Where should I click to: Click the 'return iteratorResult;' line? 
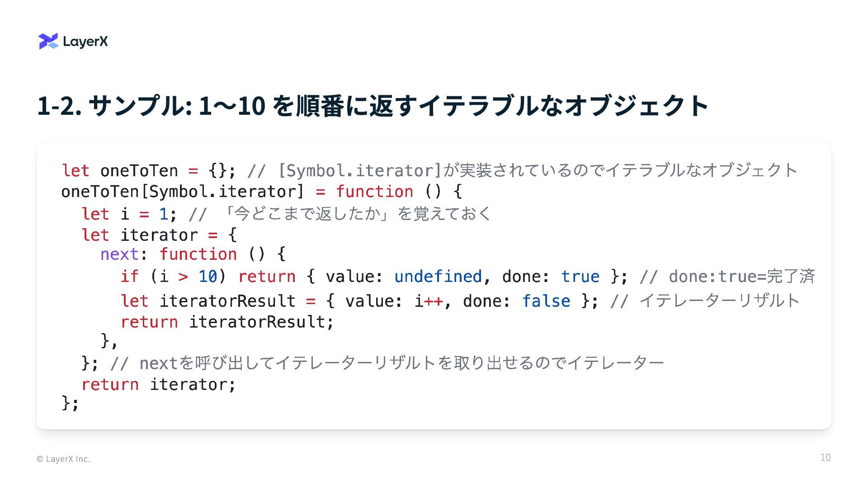(227, 322)
